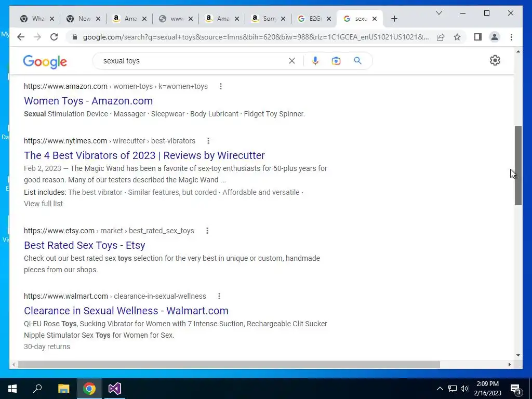Start a voice search with the microphone
532x399 pixels.
(315, 61)
